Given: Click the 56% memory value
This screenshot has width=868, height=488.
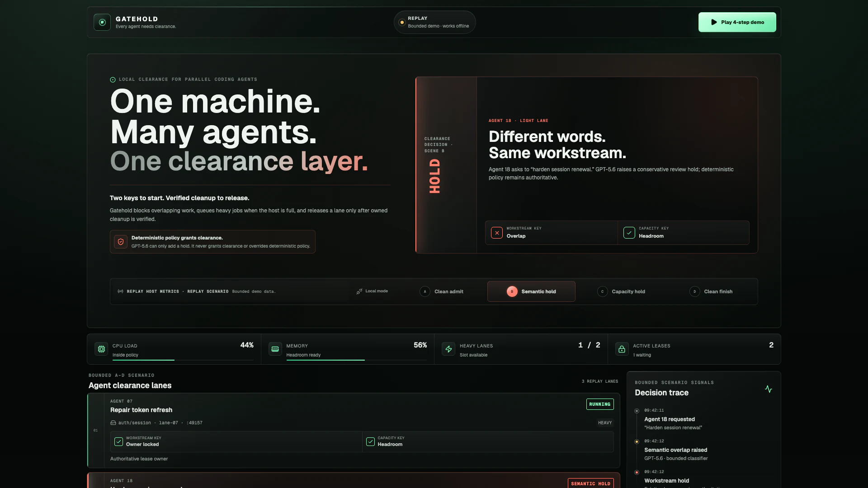Looking at the screenshot, I should point(420,345).
